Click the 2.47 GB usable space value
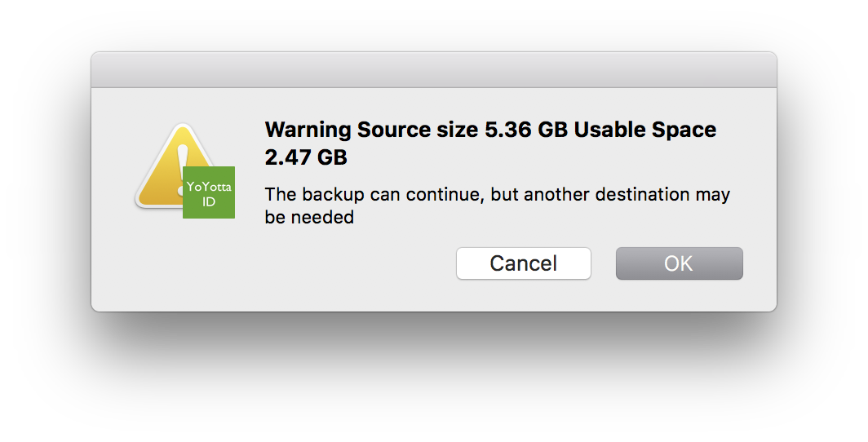The image size is (868, 442). [x=306, y=157]
